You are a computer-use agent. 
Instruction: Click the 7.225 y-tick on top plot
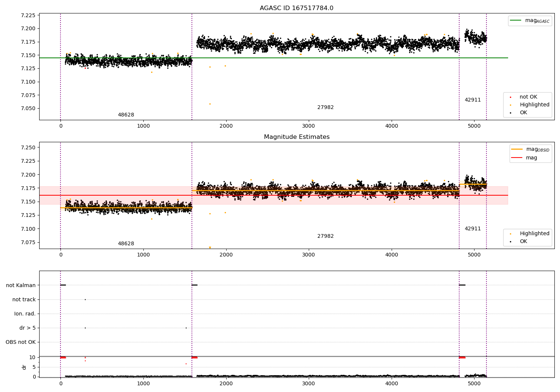(x=28, y=15)
